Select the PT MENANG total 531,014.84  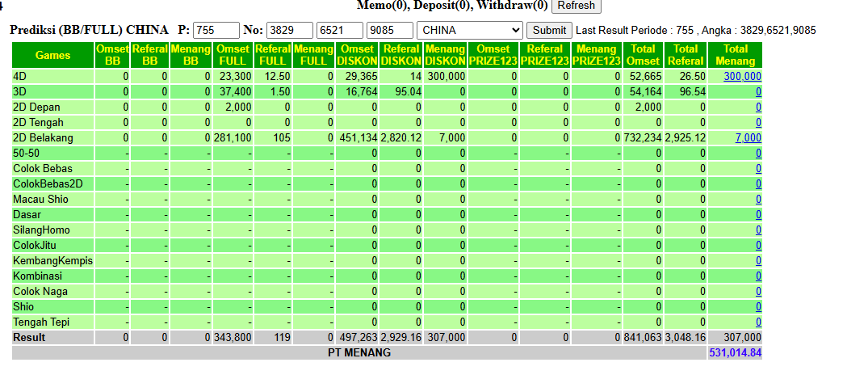click(x=735, y=353)
